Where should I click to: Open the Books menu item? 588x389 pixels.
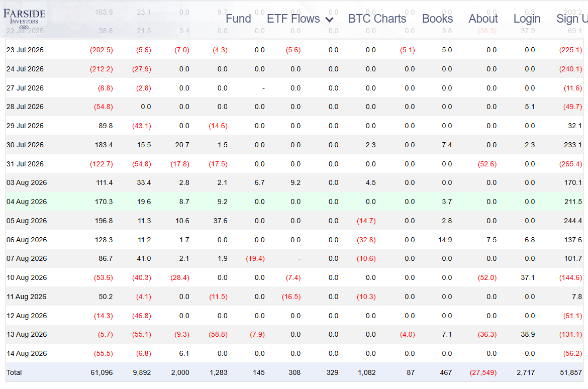pyautogui.click(x=437, y=19)
